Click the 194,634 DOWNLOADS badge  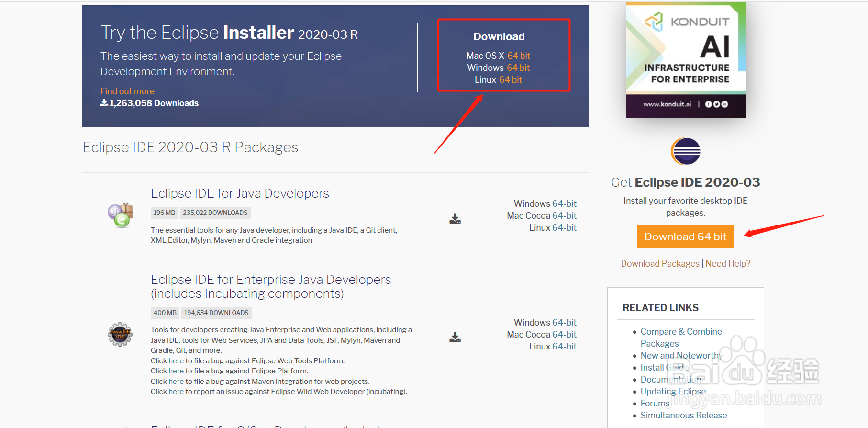tap(216, 313)
